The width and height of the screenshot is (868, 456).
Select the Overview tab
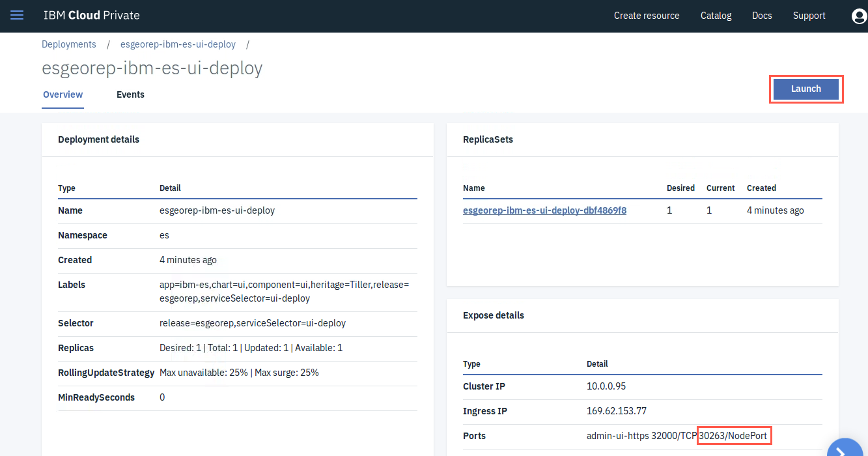point(63,94)
